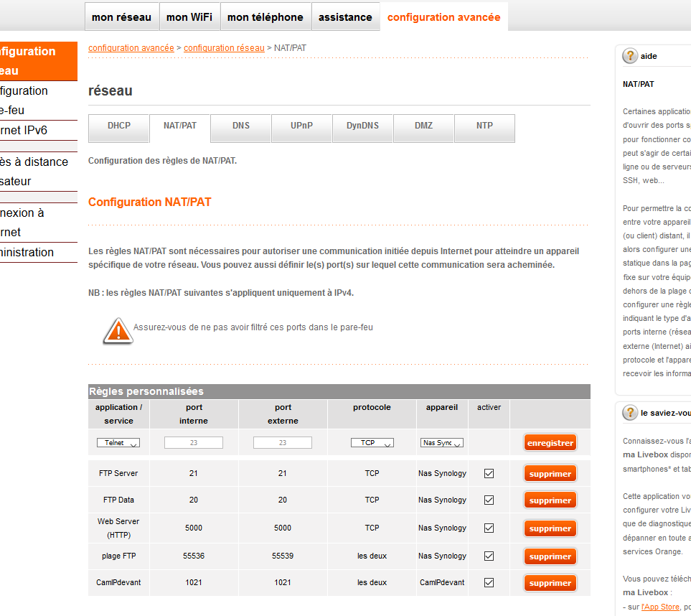Open the DynDNS tab

[x=362, y=126]
